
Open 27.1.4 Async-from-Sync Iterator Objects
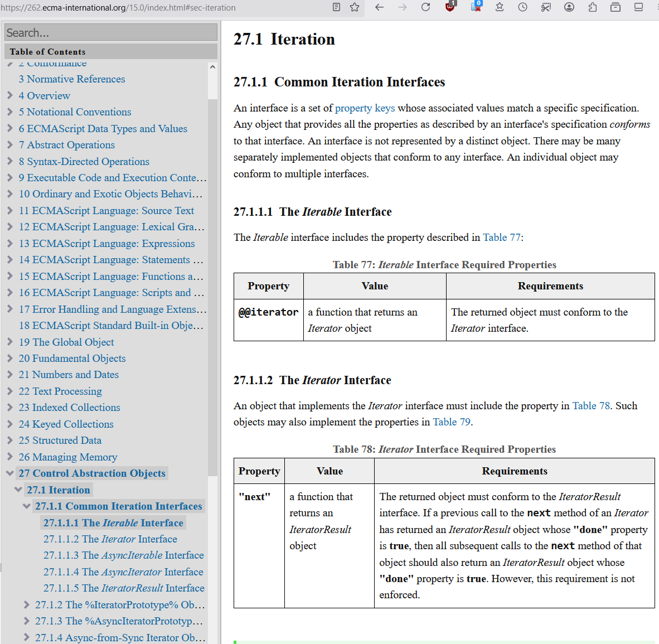click(x=120, y=638)
